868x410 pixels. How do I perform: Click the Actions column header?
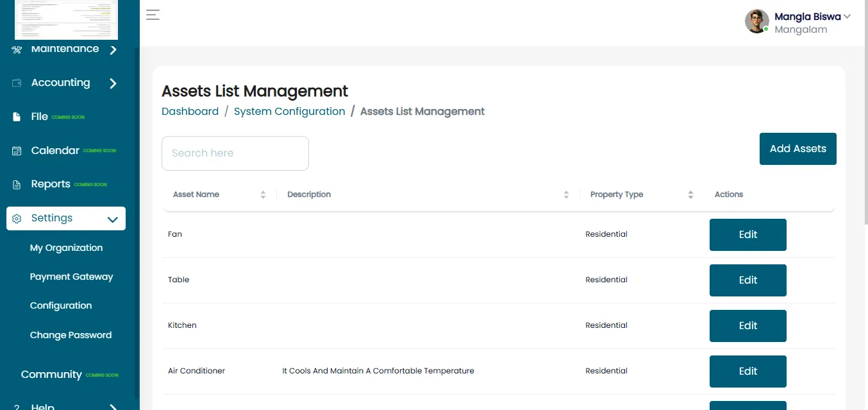(x=729, y=194)
